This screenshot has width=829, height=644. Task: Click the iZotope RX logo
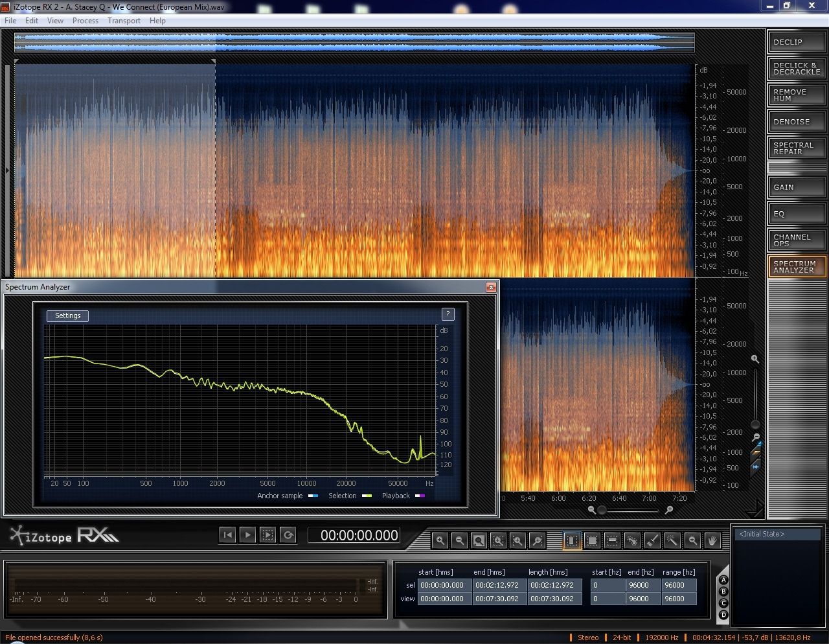[64, 535]
